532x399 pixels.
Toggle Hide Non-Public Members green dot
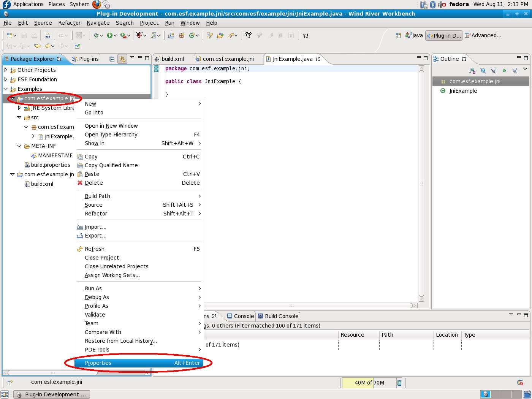504,71
